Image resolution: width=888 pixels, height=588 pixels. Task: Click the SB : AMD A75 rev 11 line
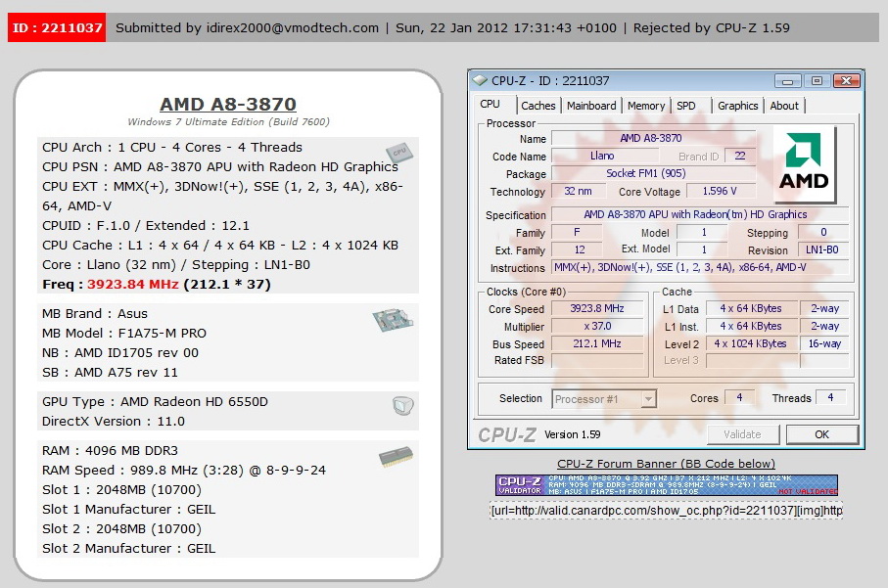[x=110, y=373]
